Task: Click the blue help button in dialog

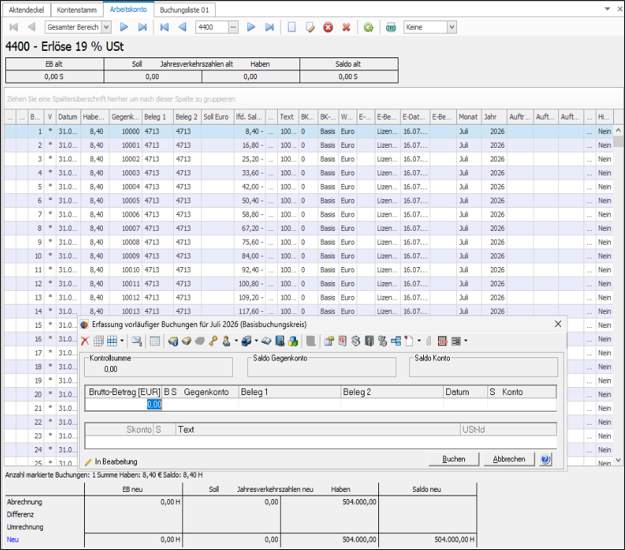Action: pos(546,459)
